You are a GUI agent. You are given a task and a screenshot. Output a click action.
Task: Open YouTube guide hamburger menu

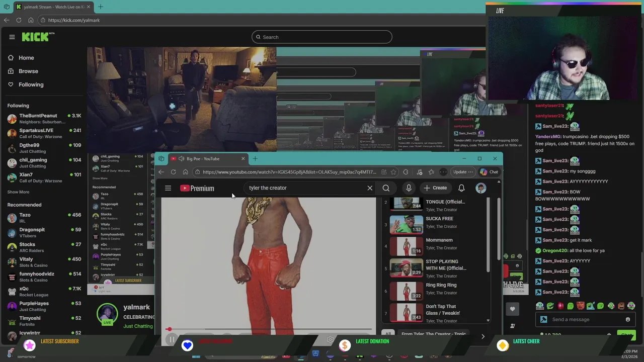tap(168, 188)
